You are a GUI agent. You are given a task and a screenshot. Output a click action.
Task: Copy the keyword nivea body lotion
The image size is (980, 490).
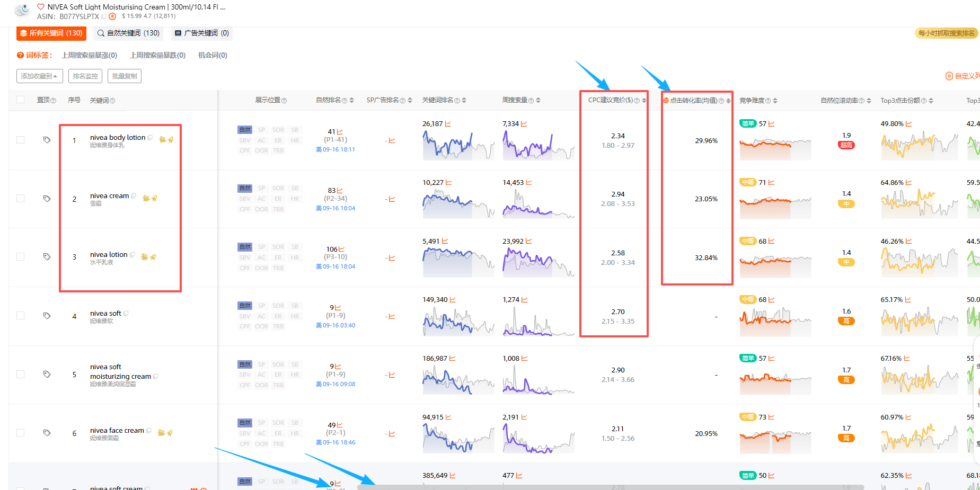tap(150, 138)
